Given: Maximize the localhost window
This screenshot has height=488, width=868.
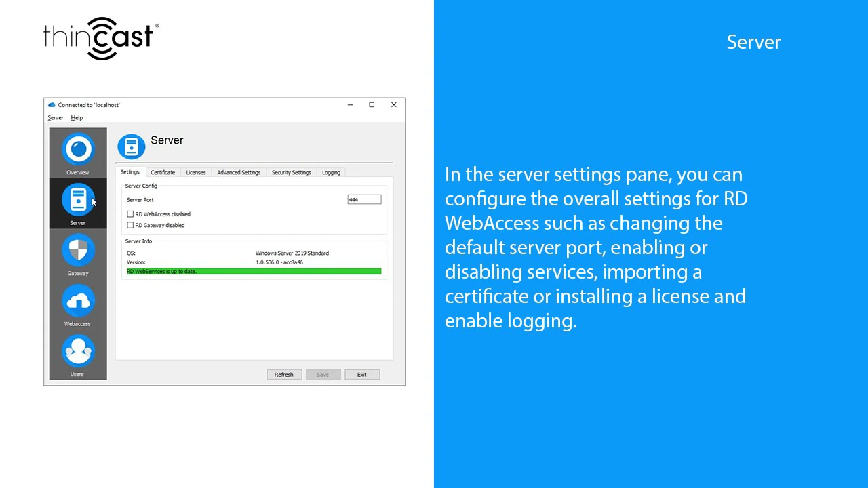Looking at the screenshot, I should tap(372, 105).
